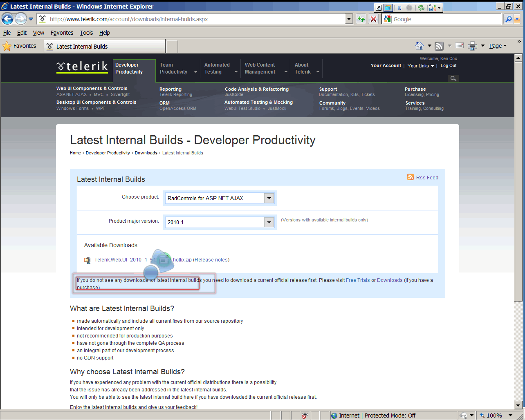Click the popup blocker status bar icon
The image size is (525, 420).
click(x=304, y=416)
